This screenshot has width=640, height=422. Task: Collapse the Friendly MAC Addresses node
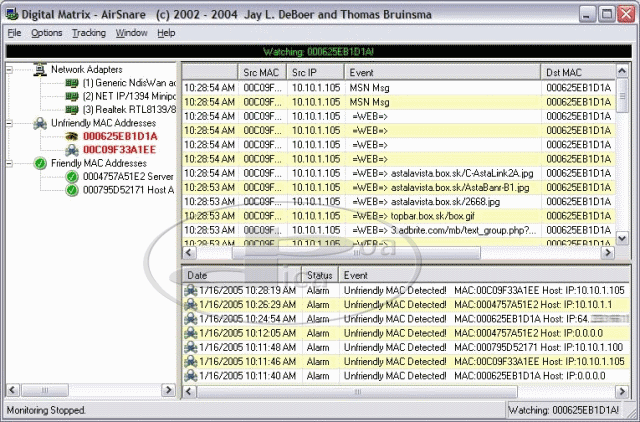point(11,163)
